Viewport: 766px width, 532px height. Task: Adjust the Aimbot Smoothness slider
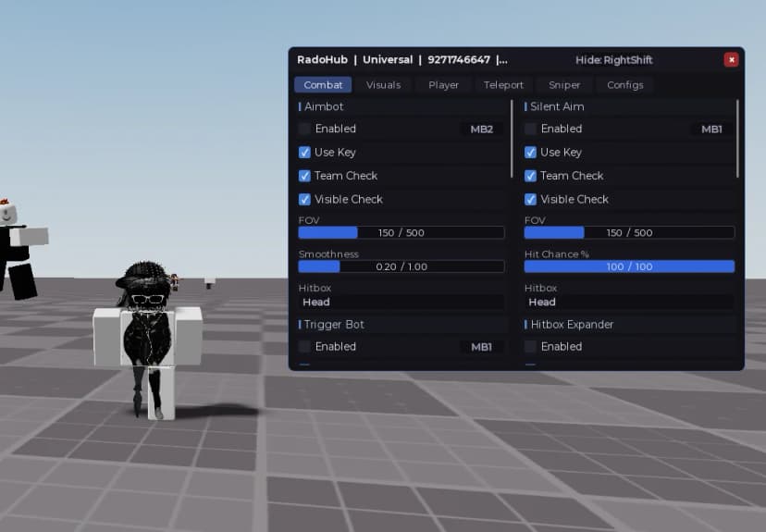coord(402,266)
